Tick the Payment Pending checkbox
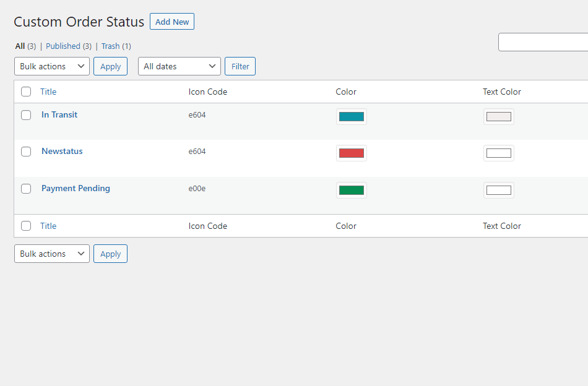Screen dimensions: 588x386 pyautogui.click(x=26, y=188)
